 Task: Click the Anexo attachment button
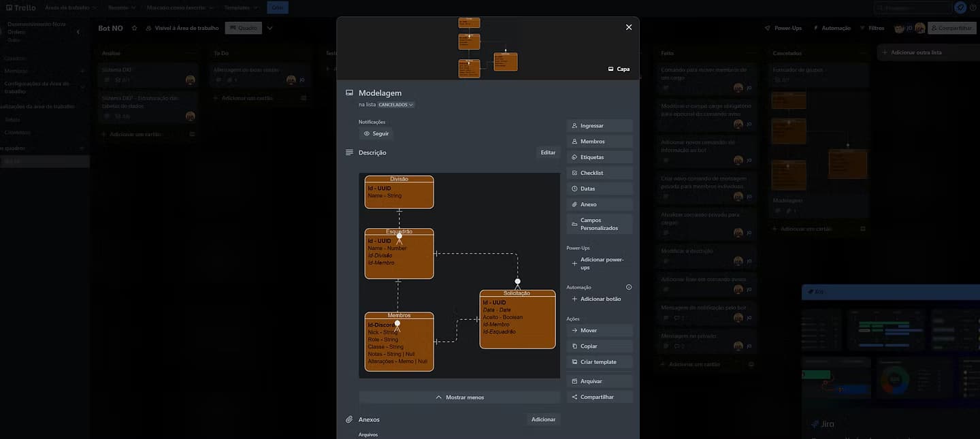[x=599, y=204]
